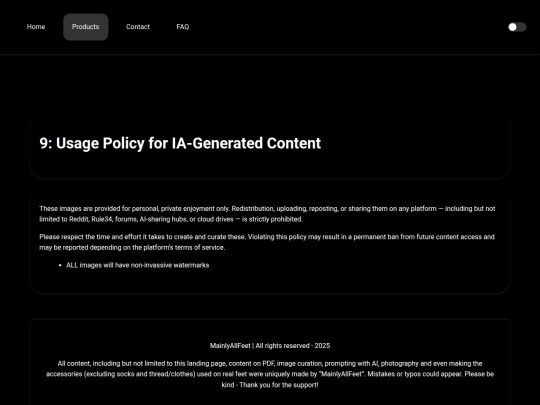Click the heading "9: Usage Policy for IA-Generated Content"

point(180,143)
